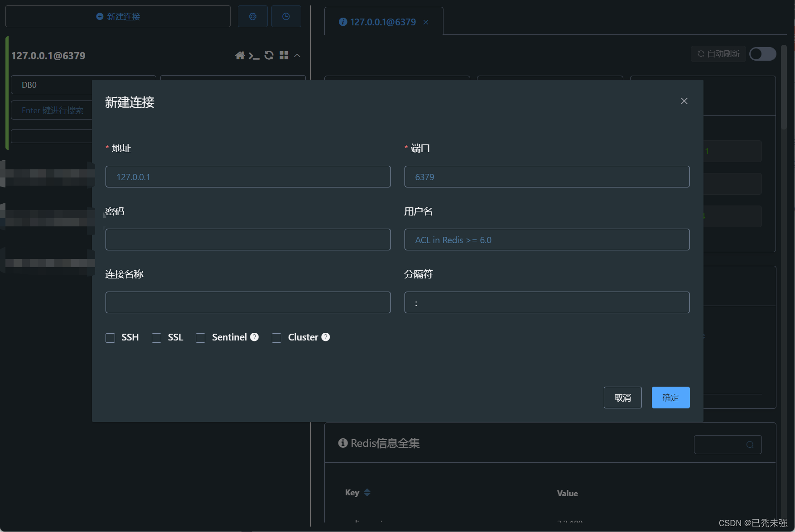Viewport: 795px width, 532px height.
Task: Close the 127.0.0.1@6379 tab
Action: coord(426,22)
